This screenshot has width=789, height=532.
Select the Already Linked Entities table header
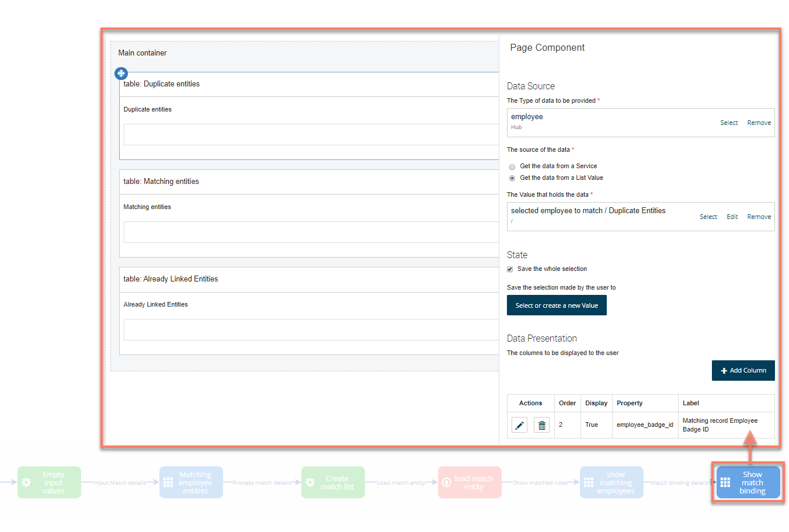[171, 279]
